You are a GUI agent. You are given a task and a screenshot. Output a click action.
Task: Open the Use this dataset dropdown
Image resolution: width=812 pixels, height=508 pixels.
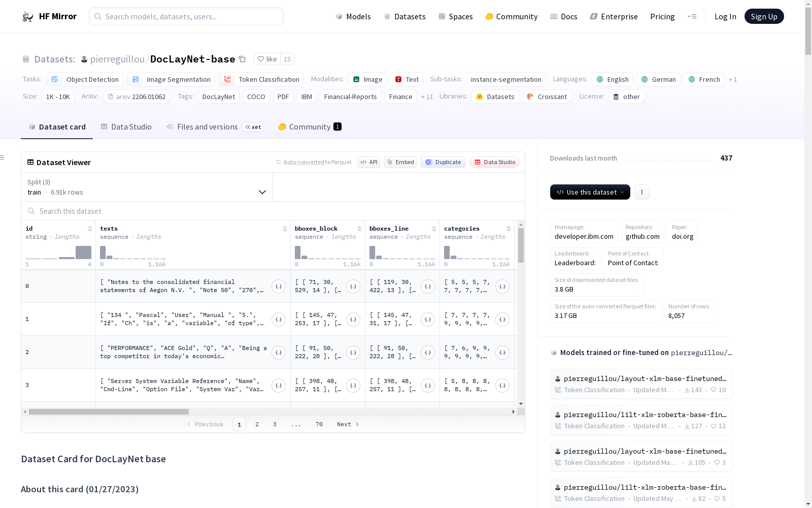(x=590, y=192)
